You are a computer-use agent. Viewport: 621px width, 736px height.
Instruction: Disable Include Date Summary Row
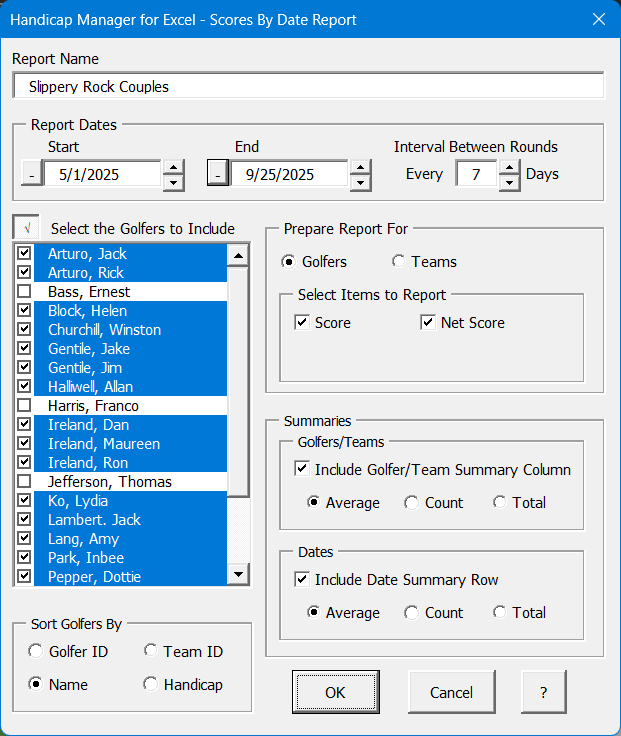[302, 579]
